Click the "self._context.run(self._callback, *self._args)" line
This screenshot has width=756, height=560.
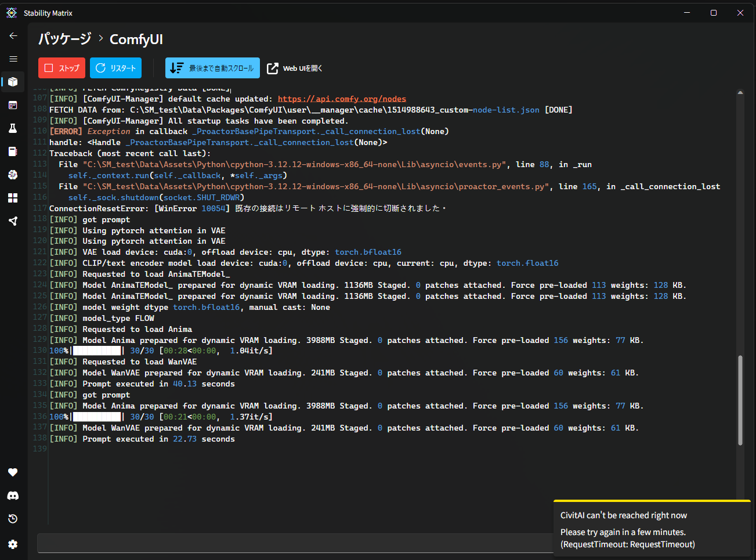178,175
